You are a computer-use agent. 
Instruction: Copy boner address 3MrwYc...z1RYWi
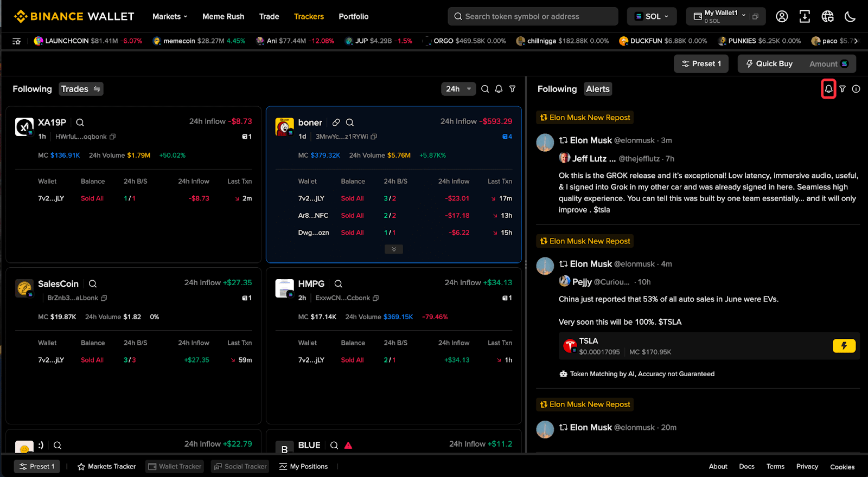[x=374, y=137]
